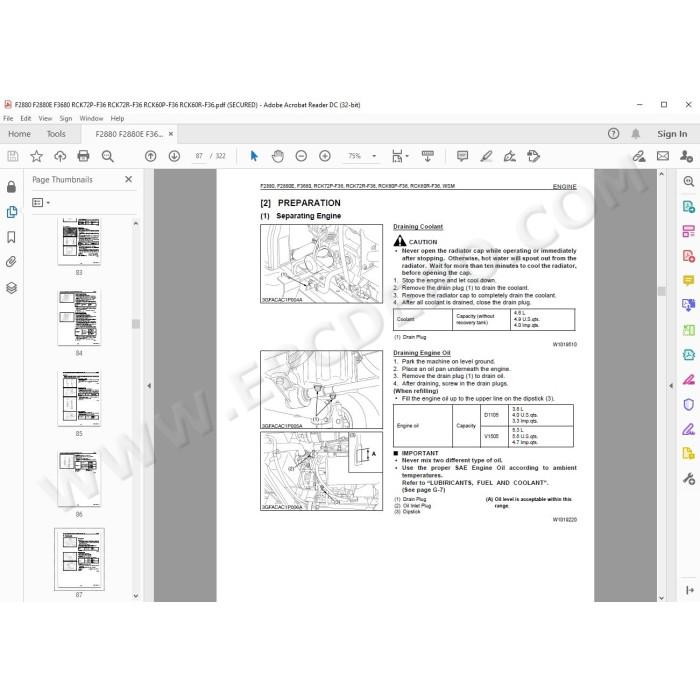This screenshot has width=700, height=700.
Task: Choose the Selection arrow tool
Action: coord(254,156)
